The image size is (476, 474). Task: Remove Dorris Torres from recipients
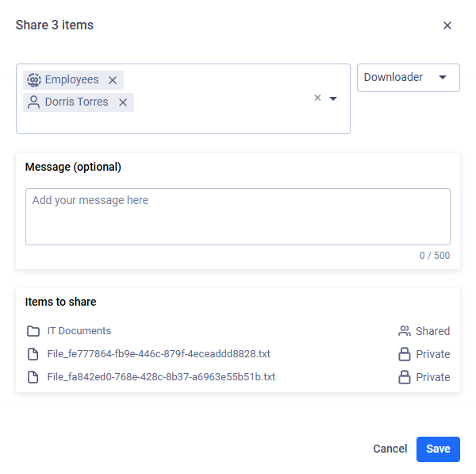(123, 102)
